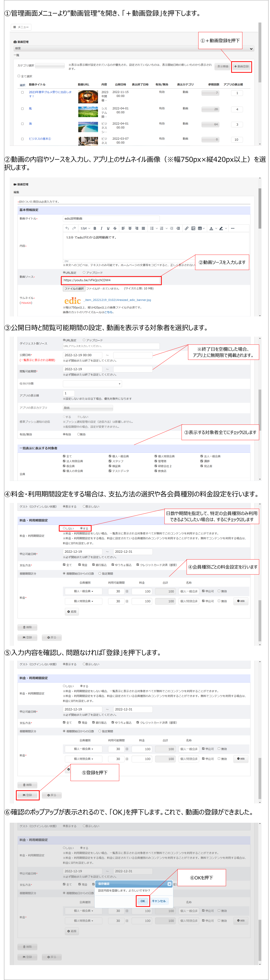Click the 公開日時 start field 2022-12-19 00:00
This screenshot has height=980, width=270.
click(82, 355)
